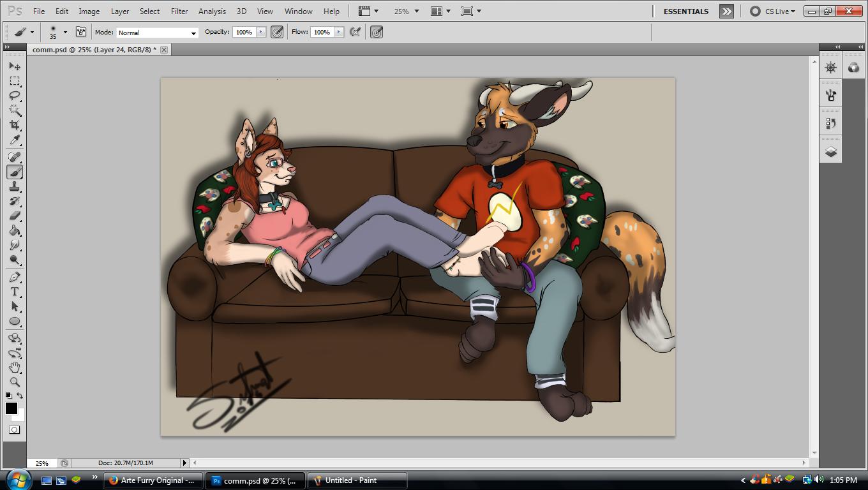
Task: Click the Opacity percentage field
Action: coord(244,32)
